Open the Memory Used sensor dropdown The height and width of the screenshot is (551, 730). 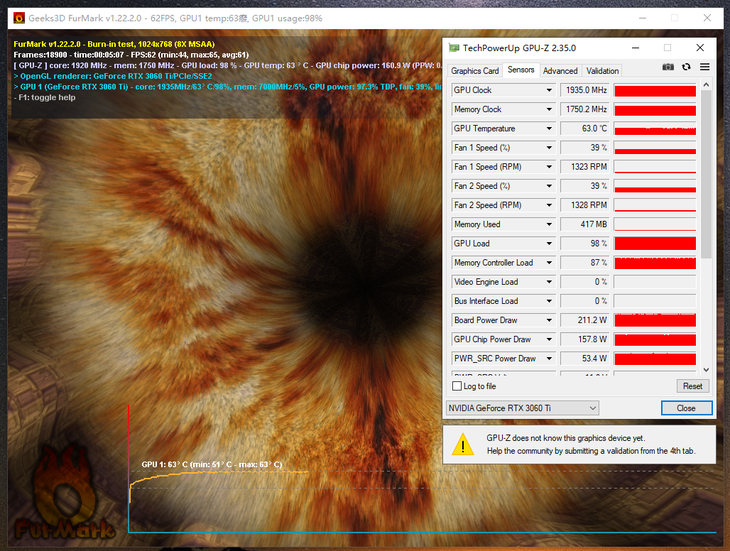[549, 225]
